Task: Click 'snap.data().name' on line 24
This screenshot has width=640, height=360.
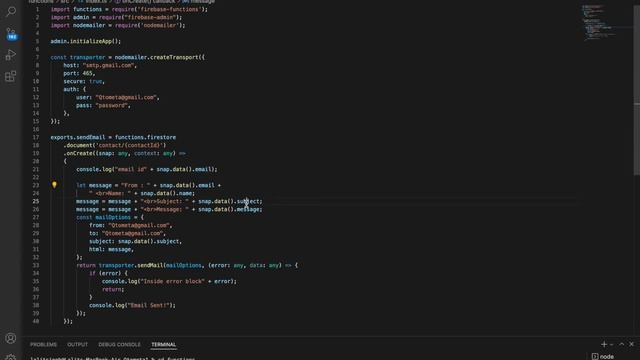Action: point(167,193)
